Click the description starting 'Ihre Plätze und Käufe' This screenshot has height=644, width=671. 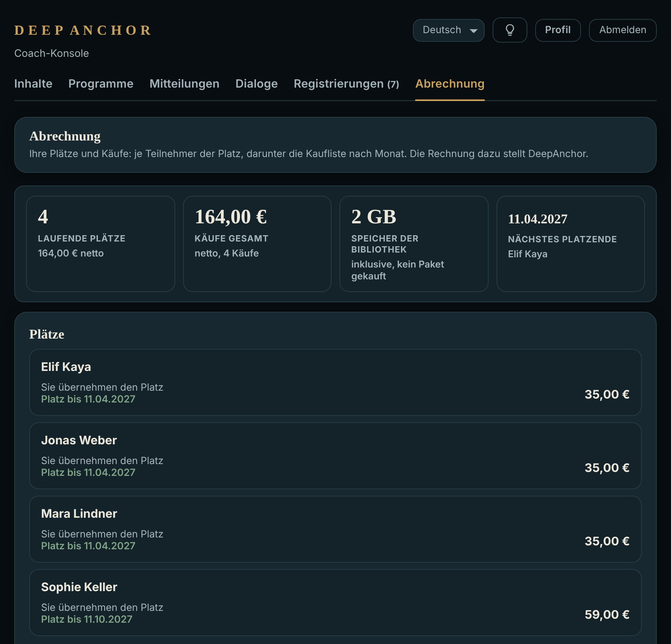coord(309,154)
